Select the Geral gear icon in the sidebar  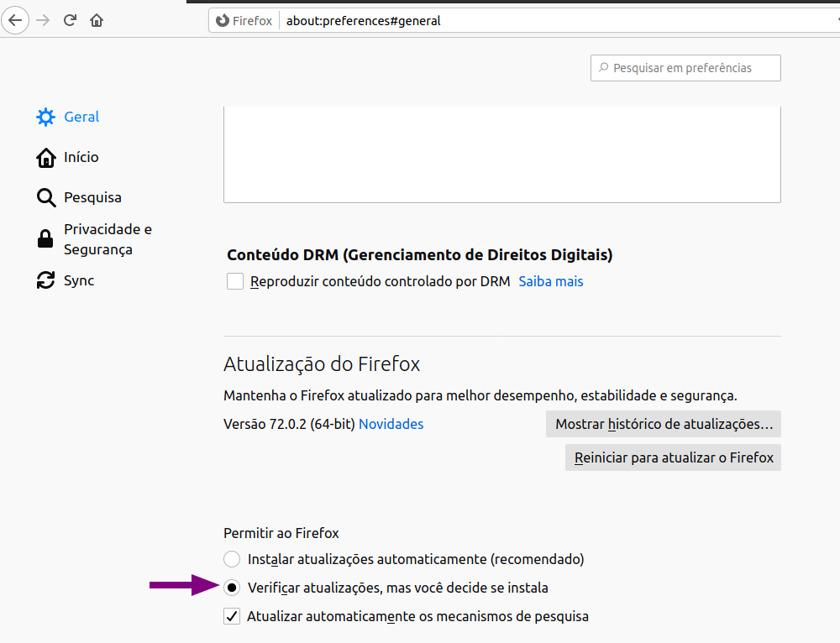[45, 117]
